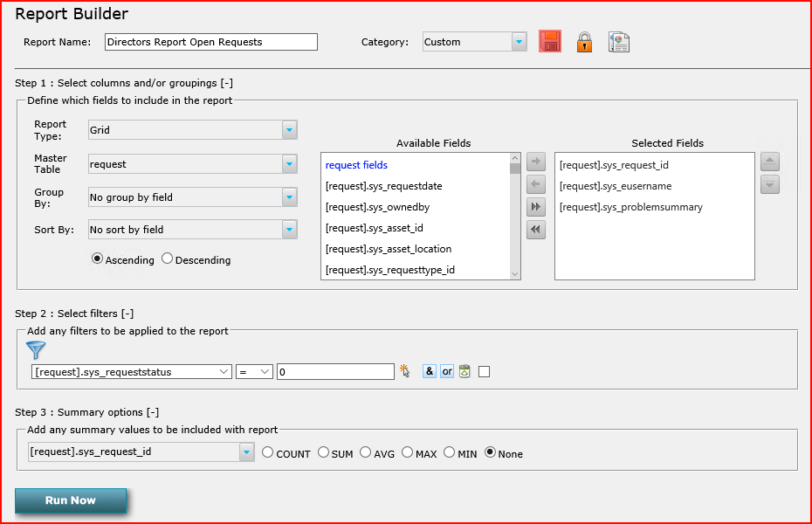Remove all fields with double left arrow
The height and width of the screenshot is (524, 812).
point(536,230)
